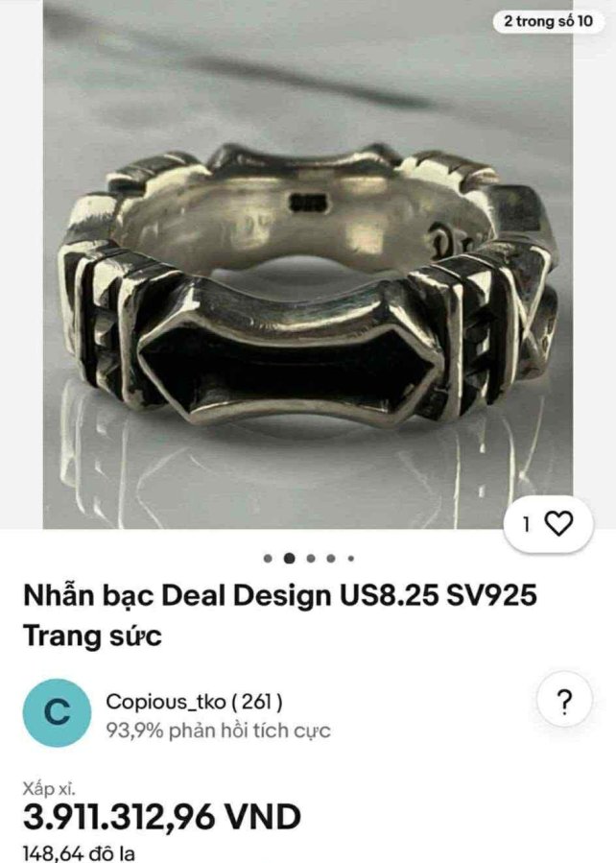The height and width of the screenshot is (863, 616).
Task: Tap the 'Xấp xỉ.' approximate label
Action: 49,788
